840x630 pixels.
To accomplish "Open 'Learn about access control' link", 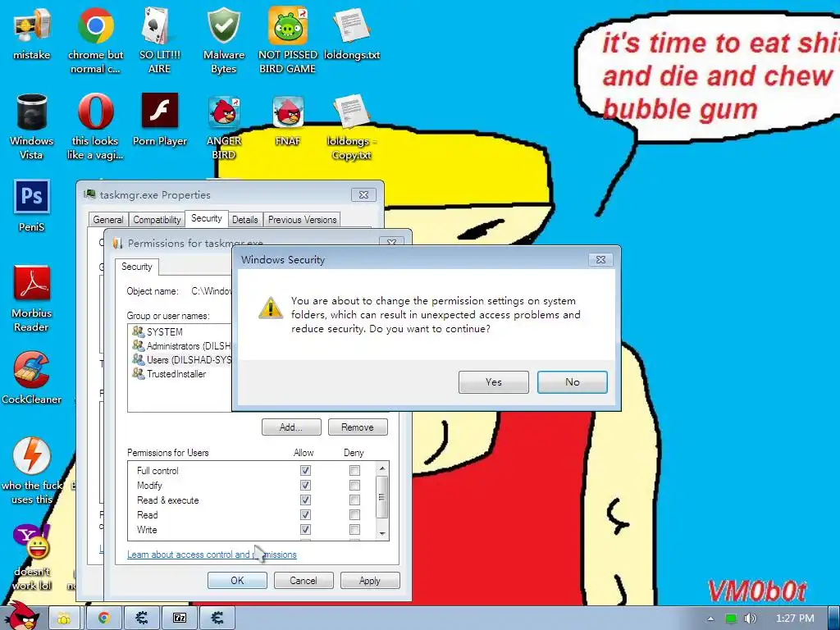I will pos(212,555).
